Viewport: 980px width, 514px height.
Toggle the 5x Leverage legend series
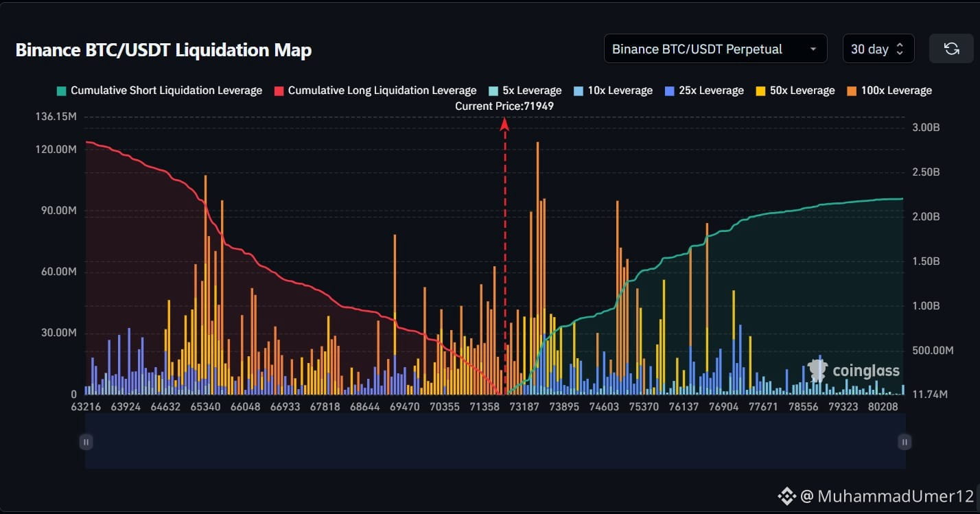click(x=525, y=91)
